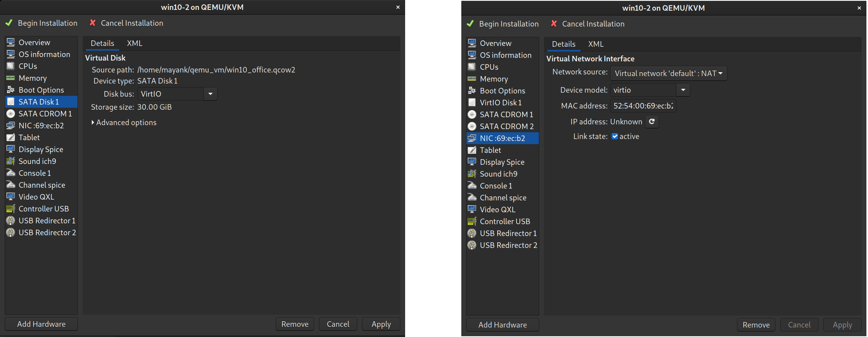Click Begin Installation text in right window
Image resolution: width=868 pixels, height=337 pixels.
point(509,24)
